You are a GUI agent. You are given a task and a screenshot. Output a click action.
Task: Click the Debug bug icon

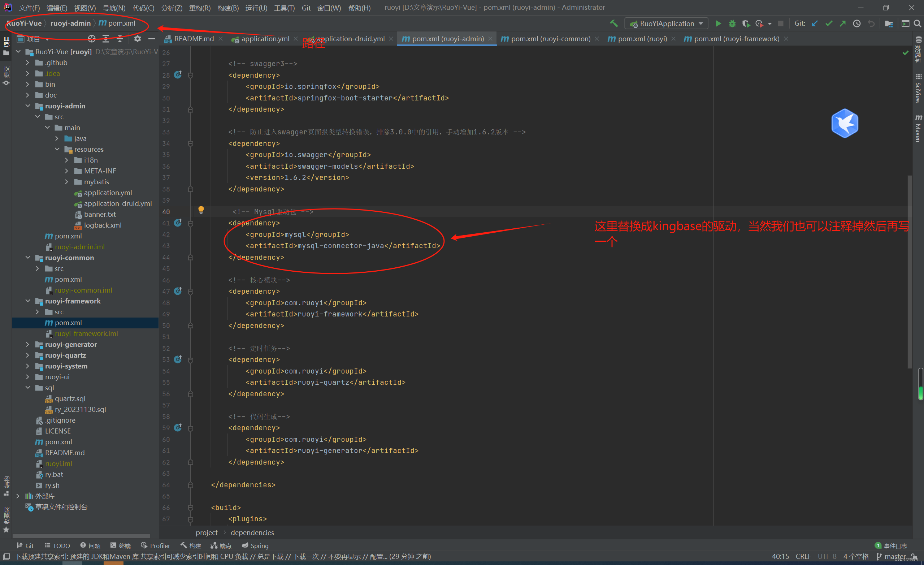pos(732,23)
